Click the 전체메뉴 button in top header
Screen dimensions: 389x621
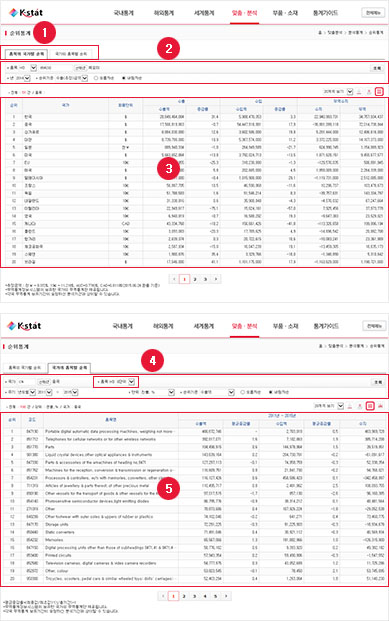373,13
